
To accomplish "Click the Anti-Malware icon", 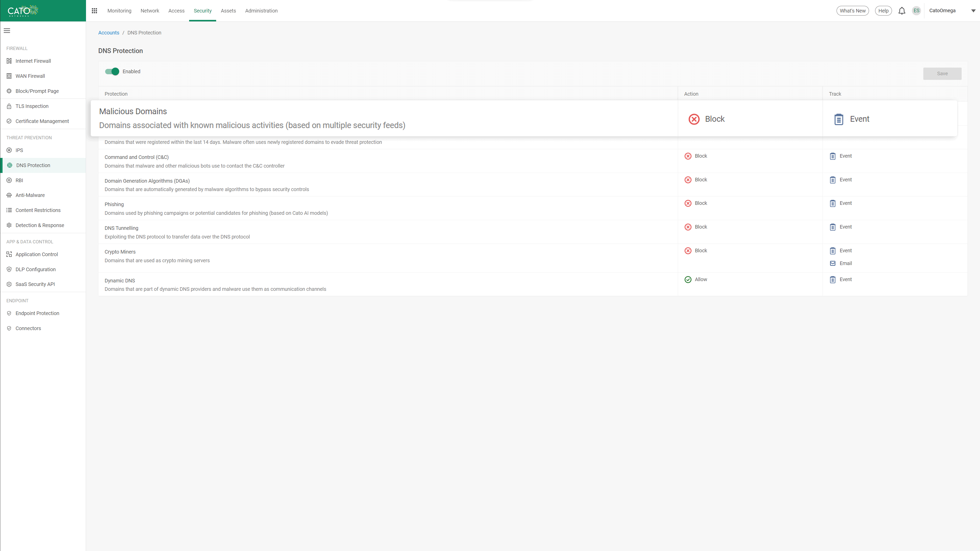I will click(x=9, y=195).
